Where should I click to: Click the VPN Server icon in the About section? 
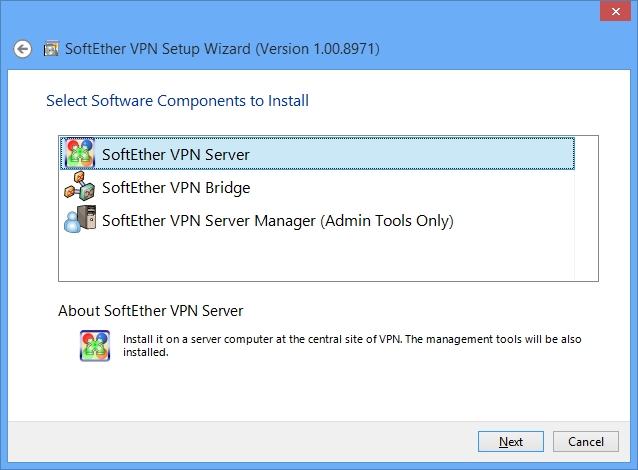[95, 345]
